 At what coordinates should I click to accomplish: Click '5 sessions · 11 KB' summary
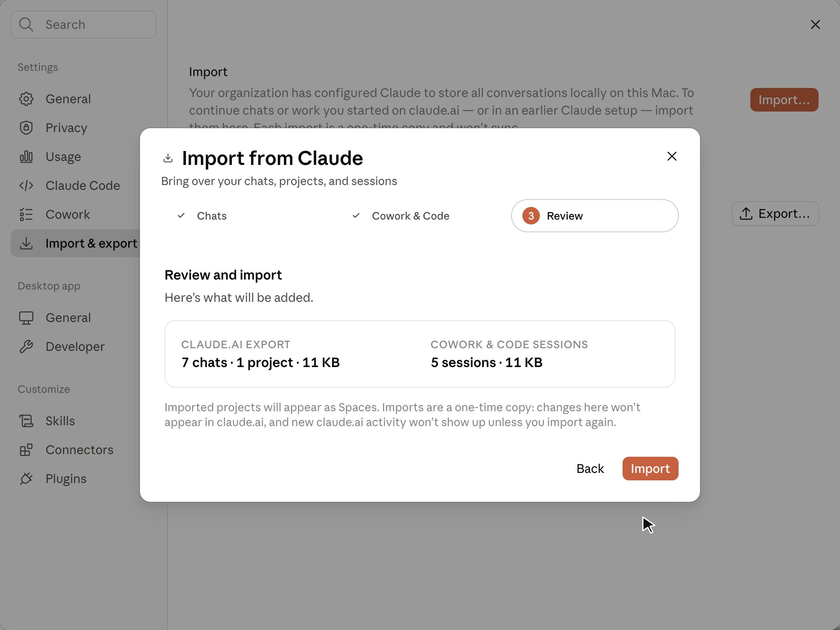tap(486, 362)
